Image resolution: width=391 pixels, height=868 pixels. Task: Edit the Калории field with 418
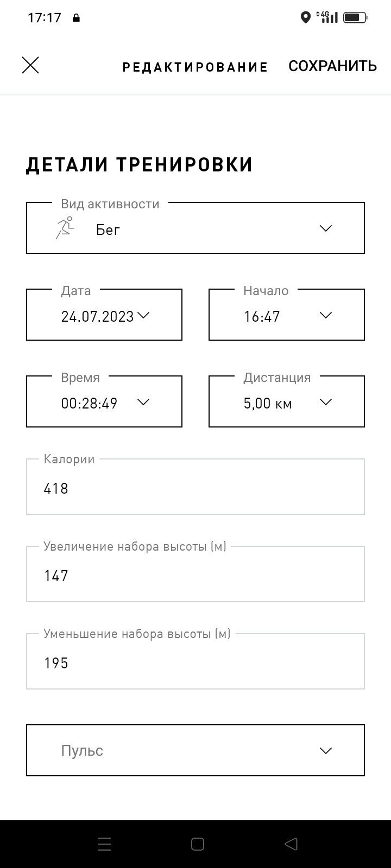195,487
